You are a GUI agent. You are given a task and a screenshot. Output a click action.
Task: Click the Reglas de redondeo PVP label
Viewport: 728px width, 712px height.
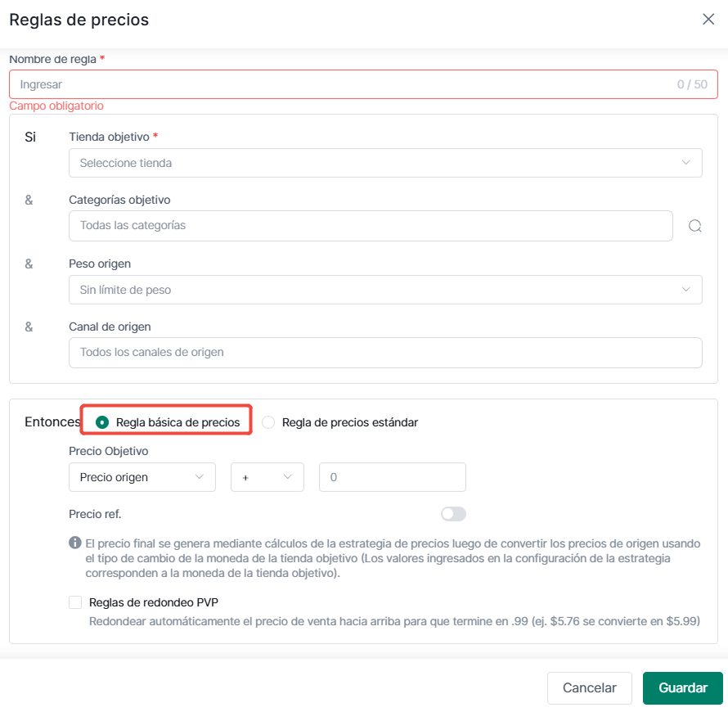(154, 602)
